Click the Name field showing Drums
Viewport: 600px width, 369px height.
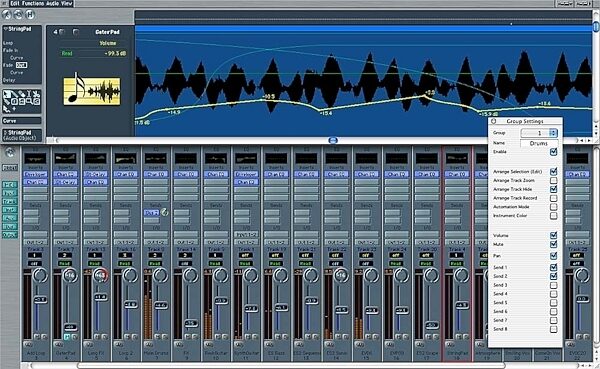[539, 143]
